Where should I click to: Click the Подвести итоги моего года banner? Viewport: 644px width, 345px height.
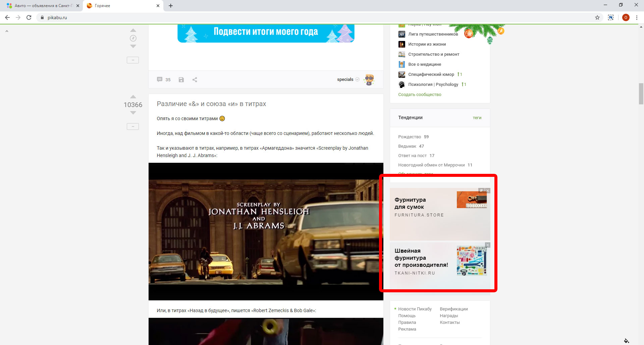click(x=266, y=33)
